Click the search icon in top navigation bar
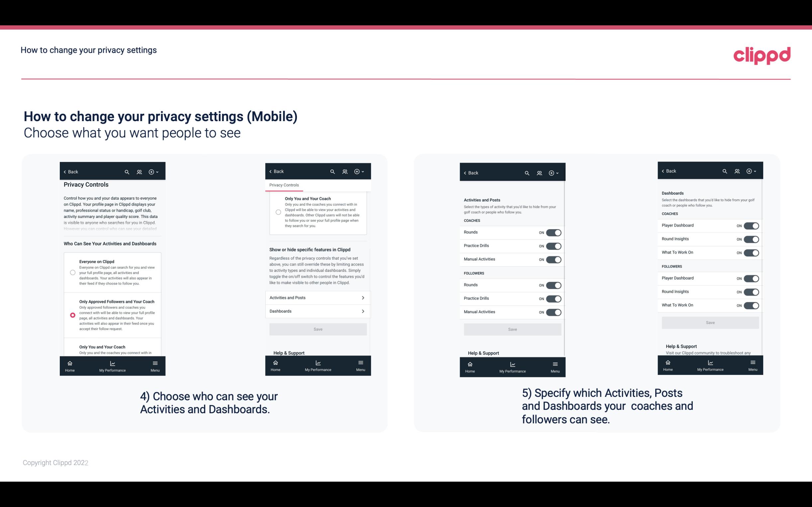This screenshot has height=507, width=812. [x=127, y=172]
